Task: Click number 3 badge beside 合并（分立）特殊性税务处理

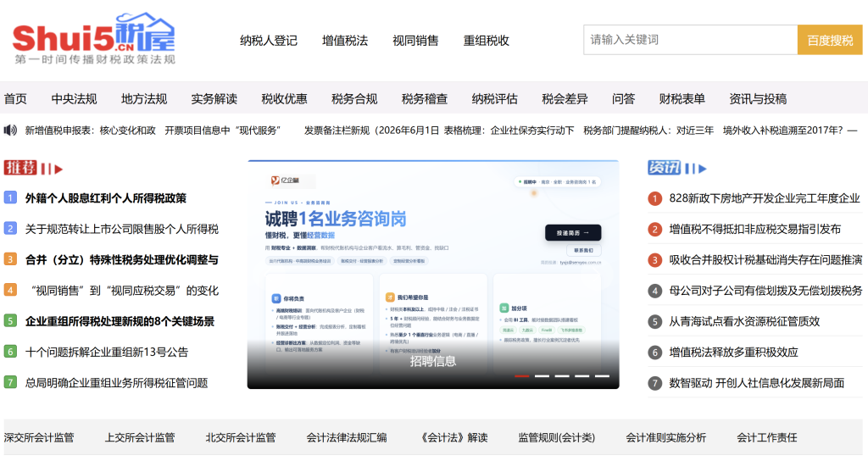Action: (x=10, y=259)
